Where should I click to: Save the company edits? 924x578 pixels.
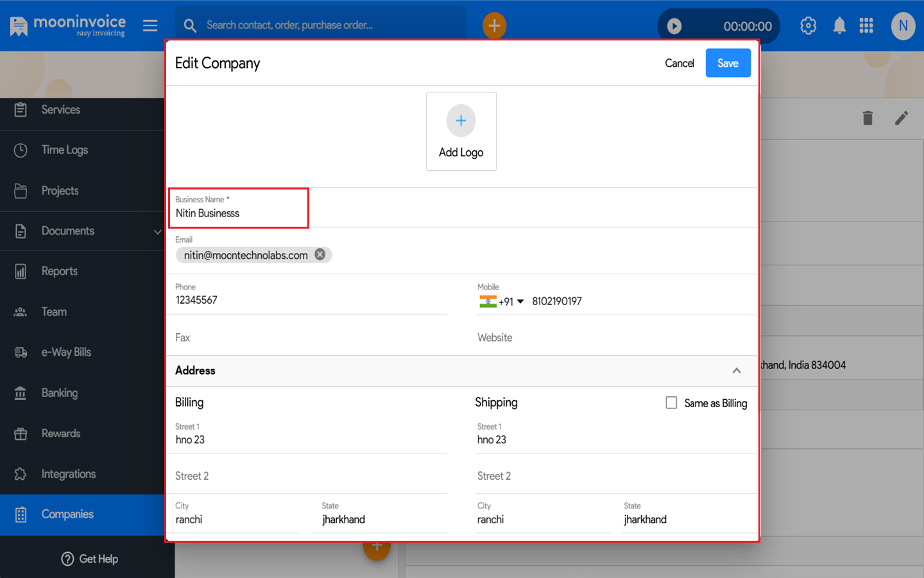click(x=728, y=63)
